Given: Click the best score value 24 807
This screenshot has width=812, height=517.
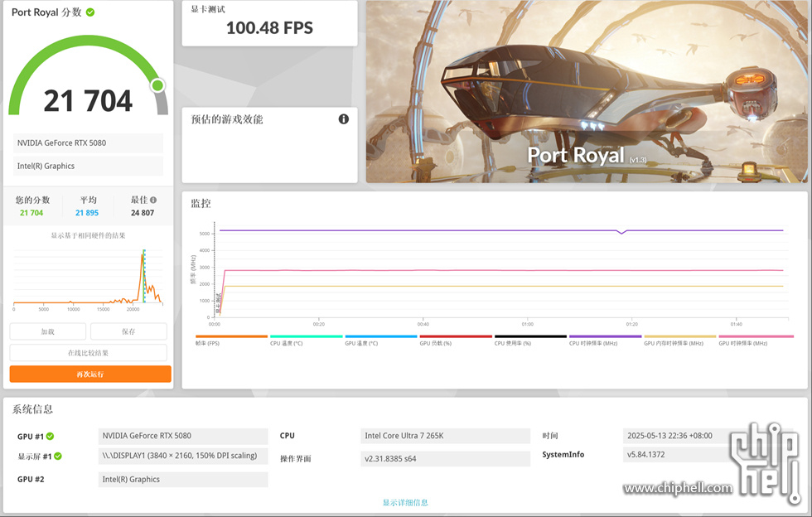Looking at the screenshot, I should pos(143,213).
